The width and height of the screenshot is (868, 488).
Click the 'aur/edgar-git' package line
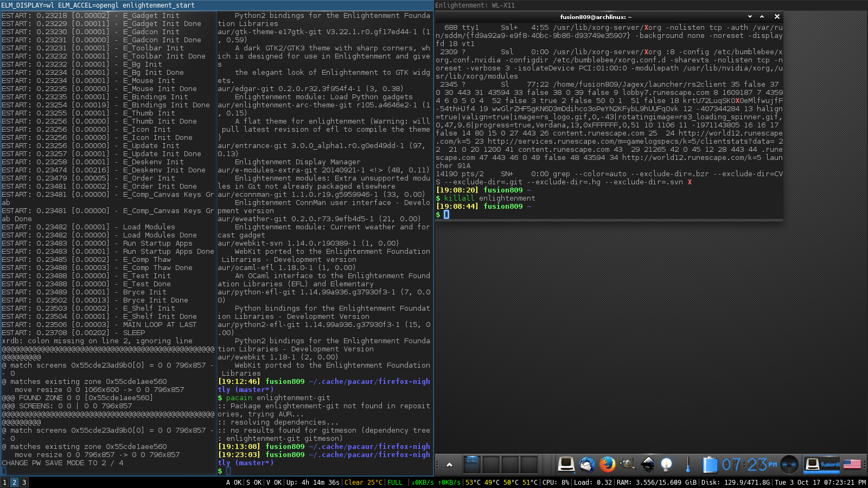click(x=311, y=88)
